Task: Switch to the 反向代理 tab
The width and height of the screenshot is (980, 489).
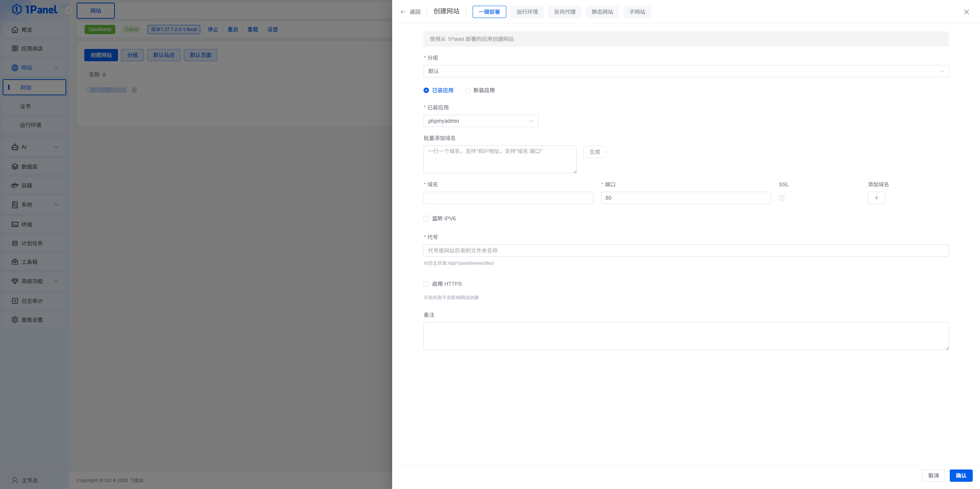Action: (564, 12)
